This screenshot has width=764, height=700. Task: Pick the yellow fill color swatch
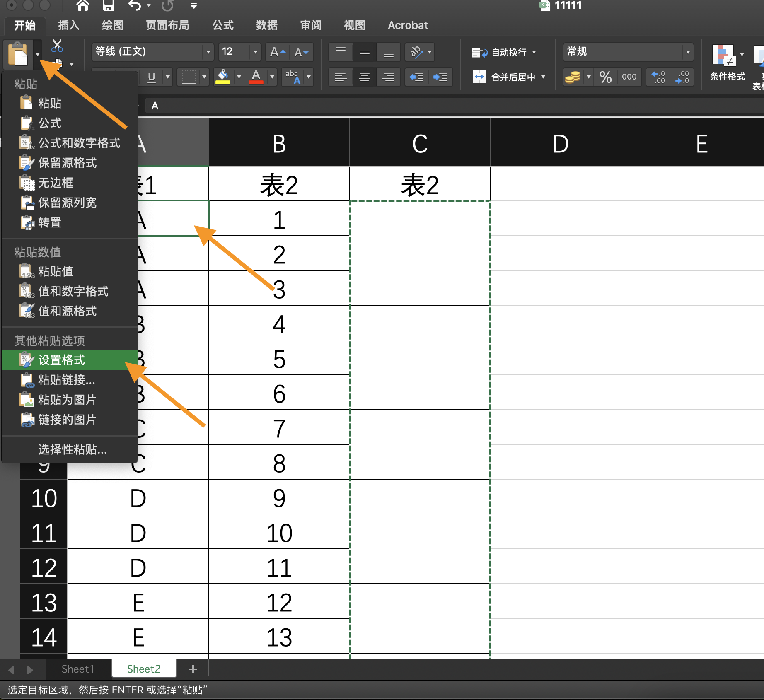[x=223, y=82]
